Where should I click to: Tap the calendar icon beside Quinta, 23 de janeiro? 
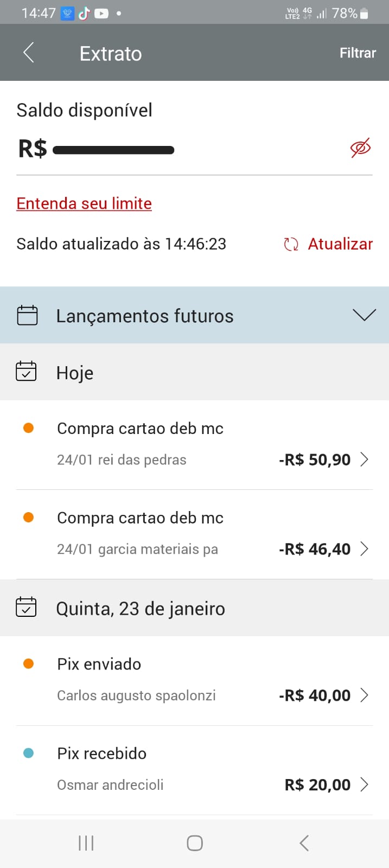(27, 607)
